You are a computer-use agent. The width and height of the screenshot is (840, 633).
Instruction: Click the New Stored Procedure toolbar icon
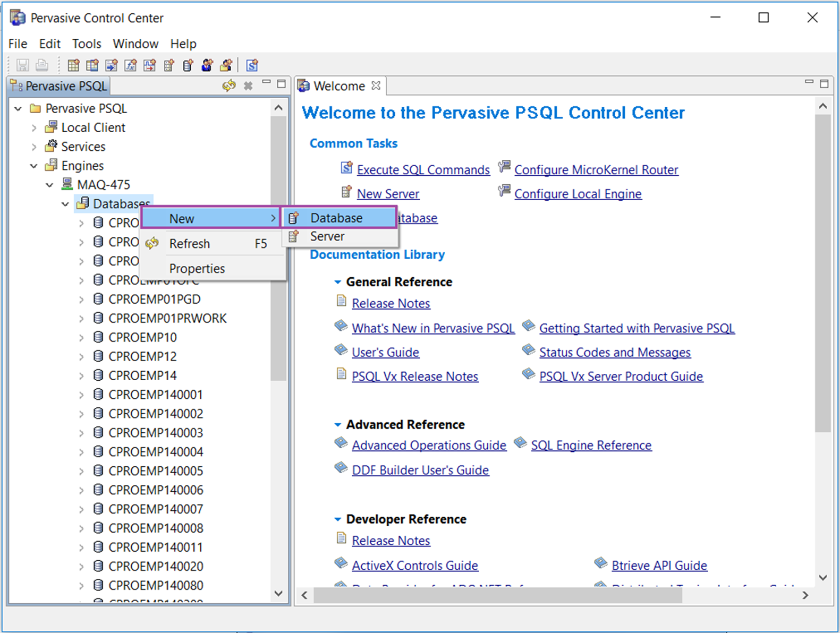(x=112, y=65)
